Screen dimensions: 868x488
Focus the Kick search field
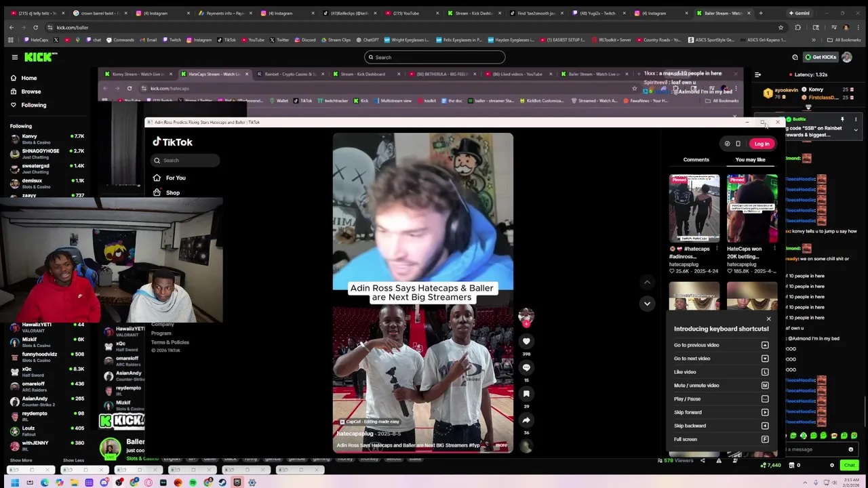[434, 58]
